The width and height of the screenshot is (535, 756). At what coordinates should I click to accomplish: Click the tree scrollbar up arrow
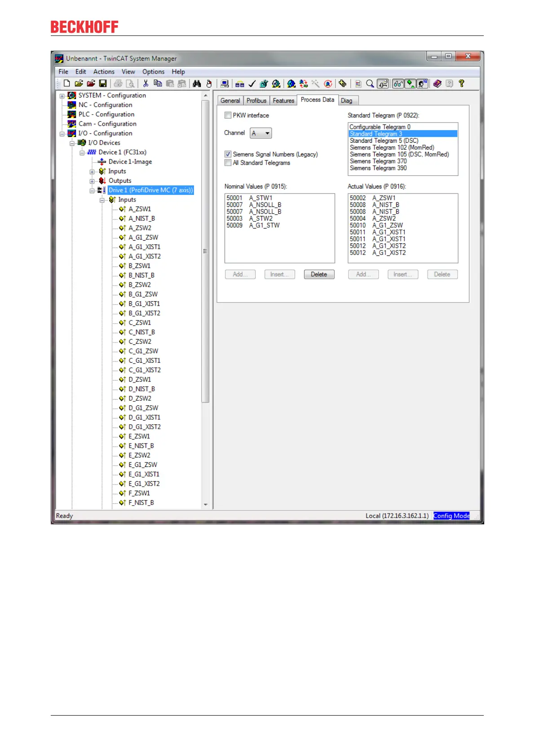tap(206, 96)
